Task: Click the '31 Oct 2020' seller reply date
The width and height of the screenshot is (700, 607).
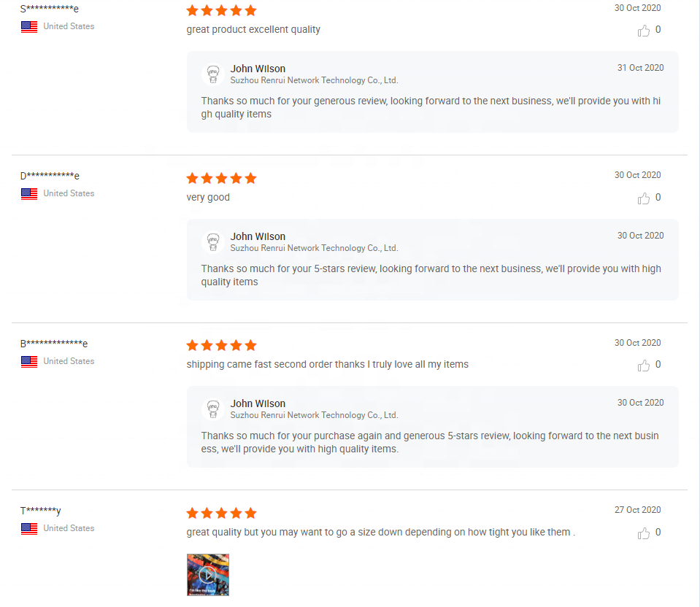Action: coord(640,68)
